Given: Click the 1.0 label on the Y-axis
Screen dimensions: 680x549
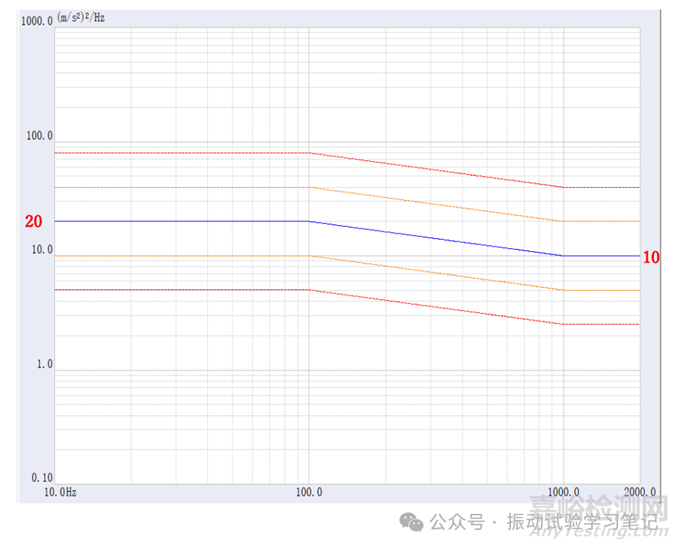Looking at the screenshot, I should (x=44, y=364).
